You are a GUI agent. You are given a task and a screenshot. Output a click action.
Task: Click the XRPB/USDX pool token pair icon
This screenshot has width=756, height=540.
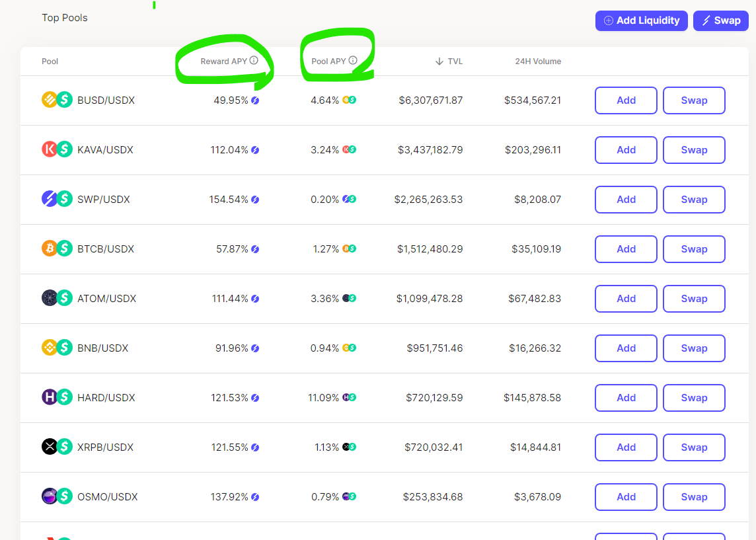pyautogui.click(x=57, y=447)
